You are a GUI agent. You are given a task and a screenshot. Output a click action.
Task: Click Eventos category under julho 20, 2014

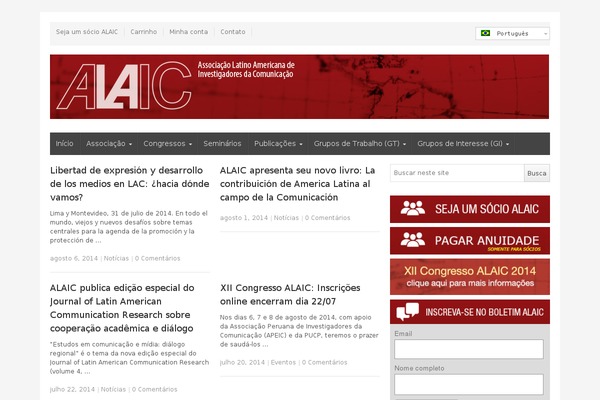283,362
